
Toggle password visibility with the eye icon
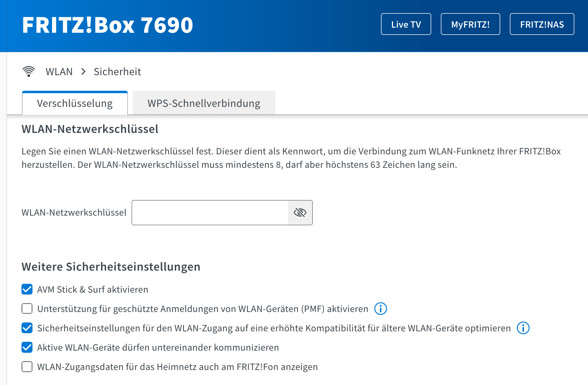pos(300,213)
